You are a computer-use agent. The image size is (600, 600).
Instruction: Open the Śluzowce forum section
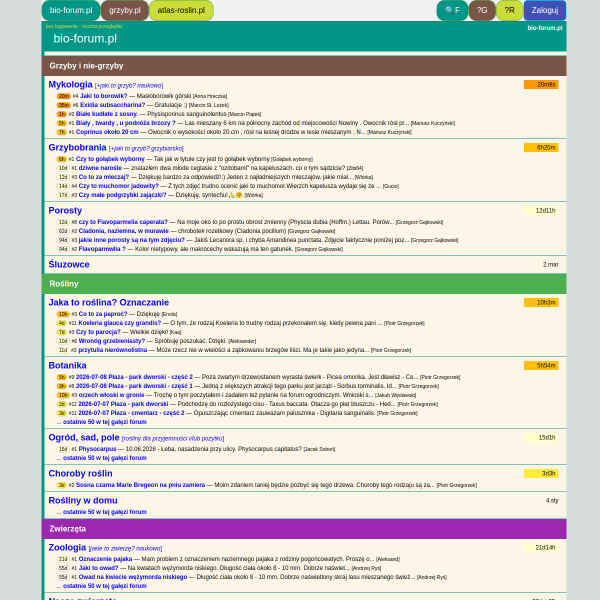point(69,264)
